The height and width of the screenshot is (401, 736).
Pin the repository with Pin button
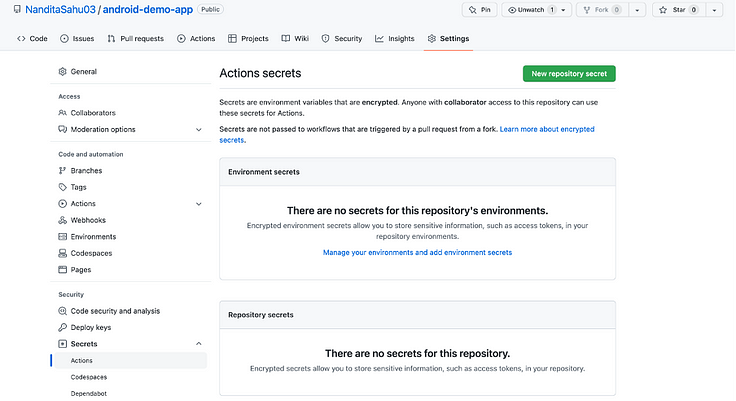tap(480, 10)
